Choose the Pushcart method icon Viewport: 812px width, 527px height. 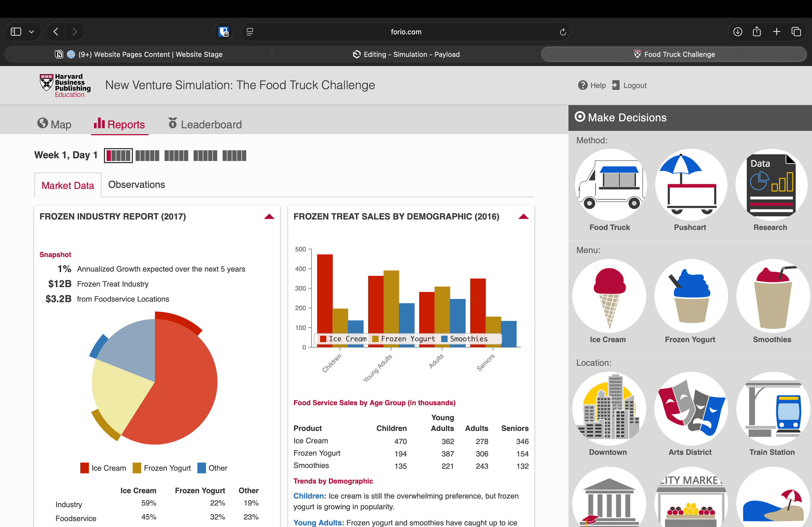(691, 184)
